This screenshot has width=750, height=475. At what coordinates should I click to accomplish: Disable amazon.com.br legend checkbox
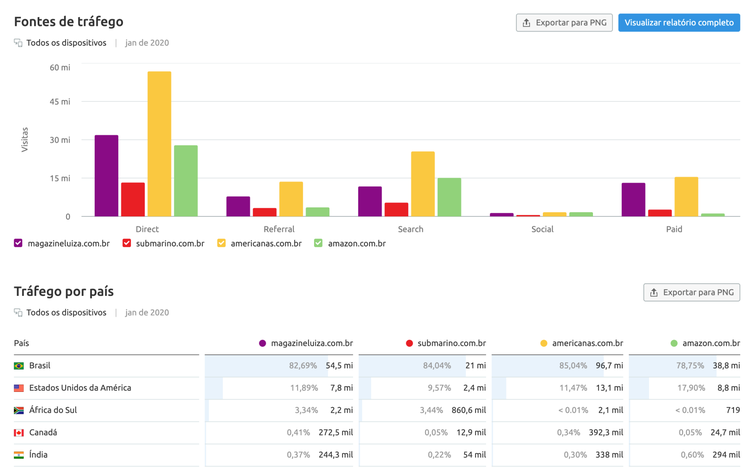tap(318, 243)
